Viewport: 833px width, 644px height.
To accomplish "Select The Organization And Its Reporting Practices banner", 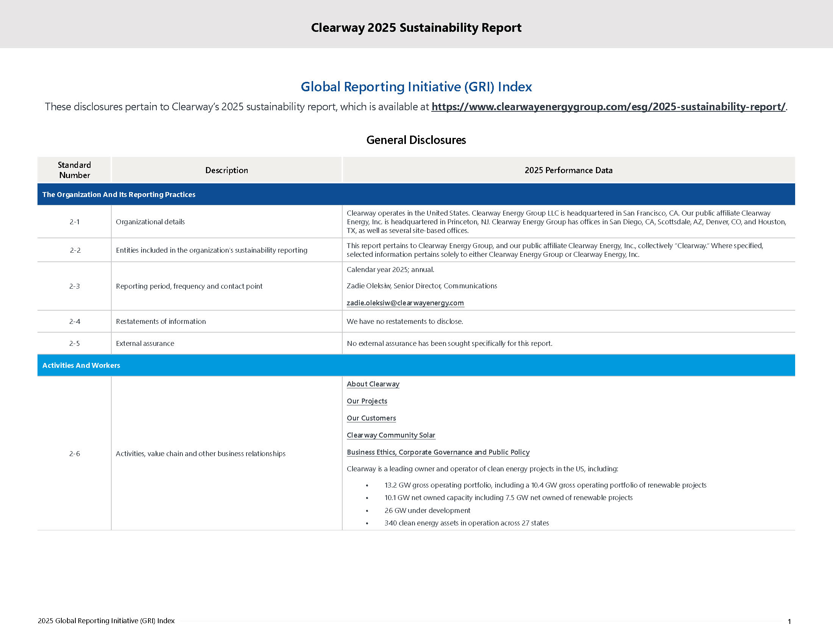I will pyautogui.click(x=119, y=195).
